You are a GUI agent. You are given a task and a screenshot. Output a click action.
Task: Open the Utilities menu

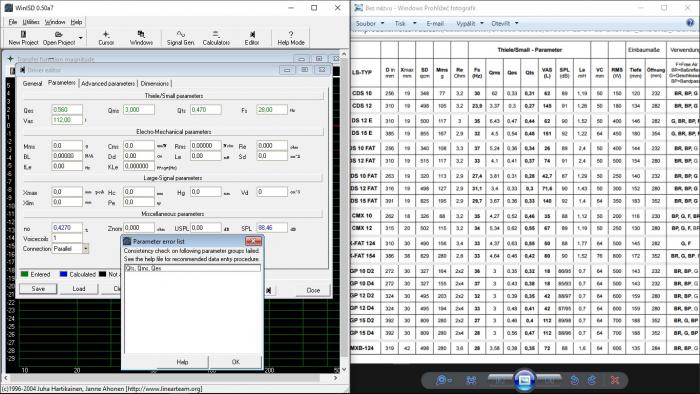tap(31, 22)
